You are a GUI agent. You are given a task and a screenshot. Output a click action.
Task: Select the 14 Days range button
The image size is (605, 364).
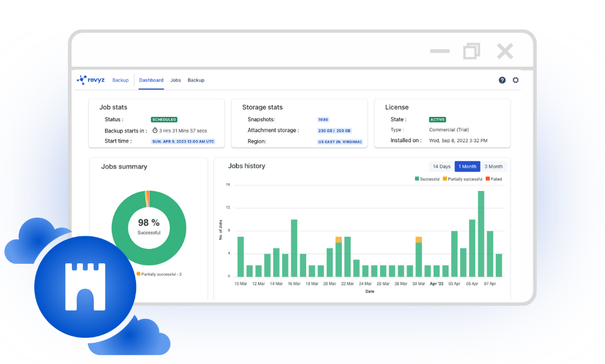[441, 166]
